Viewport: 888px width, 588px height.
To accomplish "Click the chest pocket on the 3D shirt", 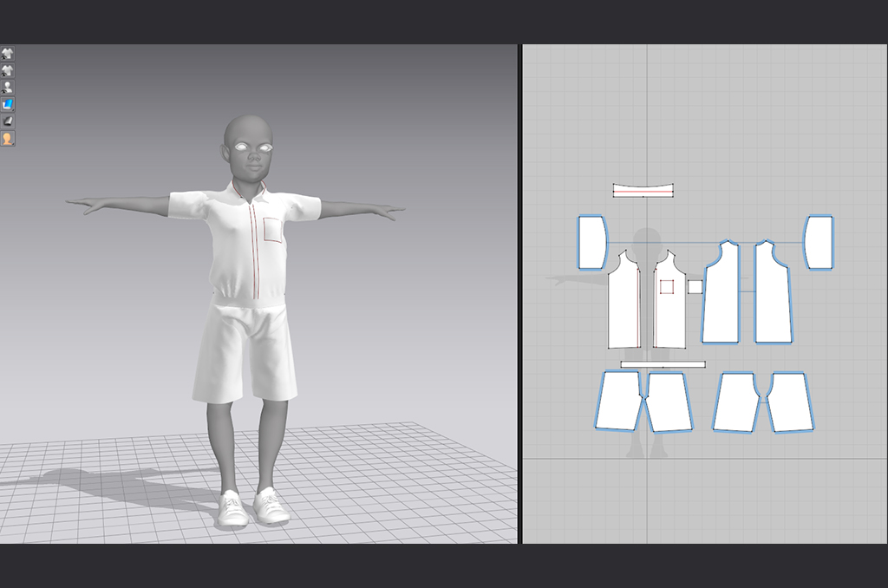I will [x=273, y=229].
